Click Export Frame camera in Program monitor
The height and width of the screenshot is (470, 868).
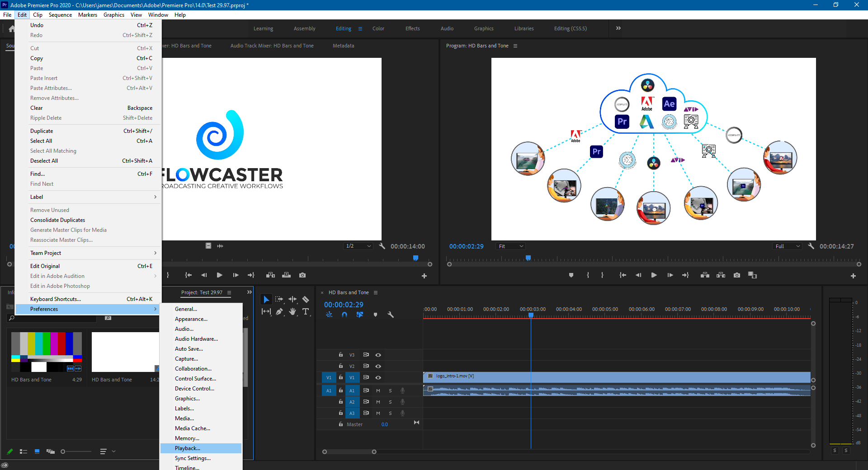click(x=737, y=275)
